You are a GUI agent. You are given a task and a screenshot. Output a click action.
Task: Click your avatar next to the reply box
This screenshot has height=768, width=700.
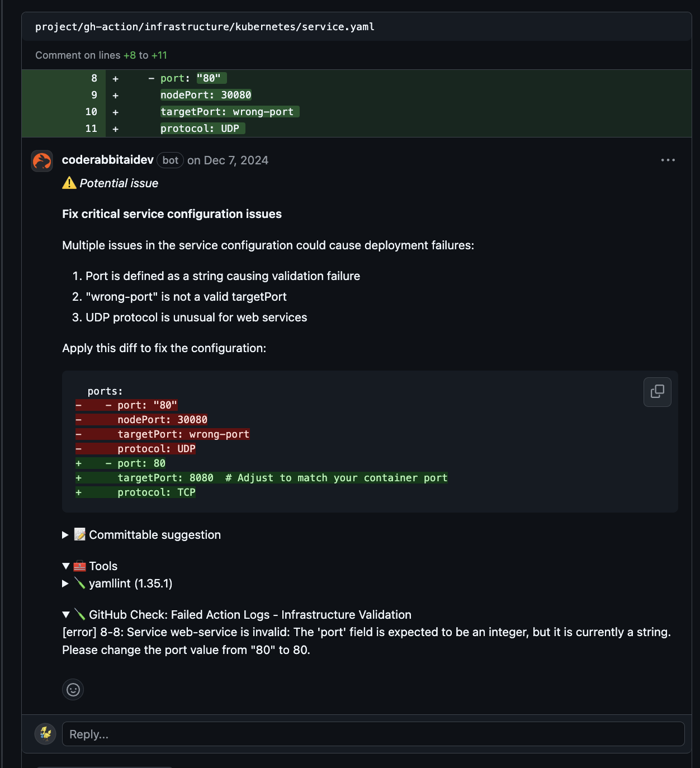click(x=45, y=734)
